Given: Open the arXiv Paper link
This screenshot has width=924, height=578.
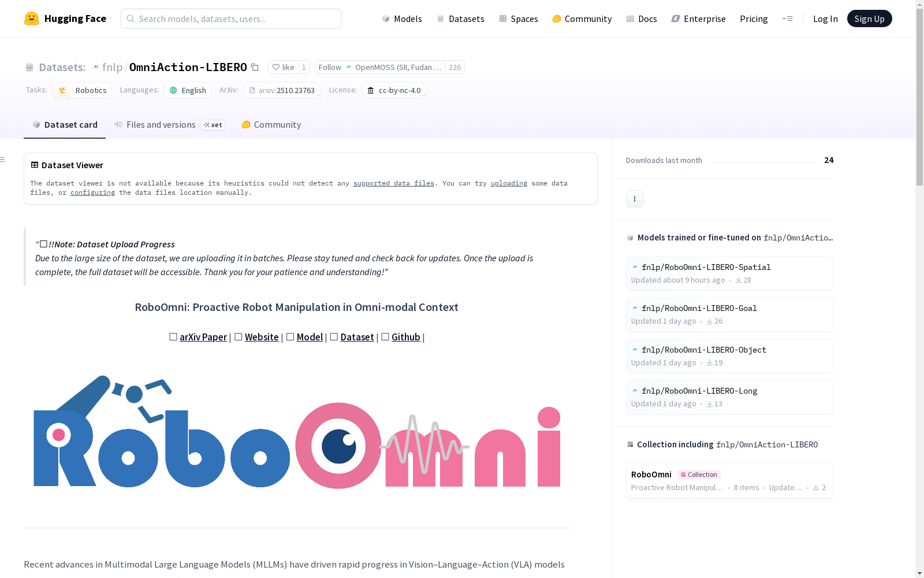Looking at the screenshot, I should tap(203, 337).
